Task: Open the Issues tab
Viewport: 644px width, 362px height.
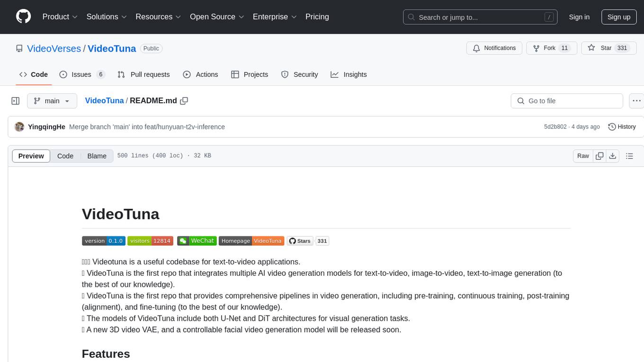Action: 82,74
